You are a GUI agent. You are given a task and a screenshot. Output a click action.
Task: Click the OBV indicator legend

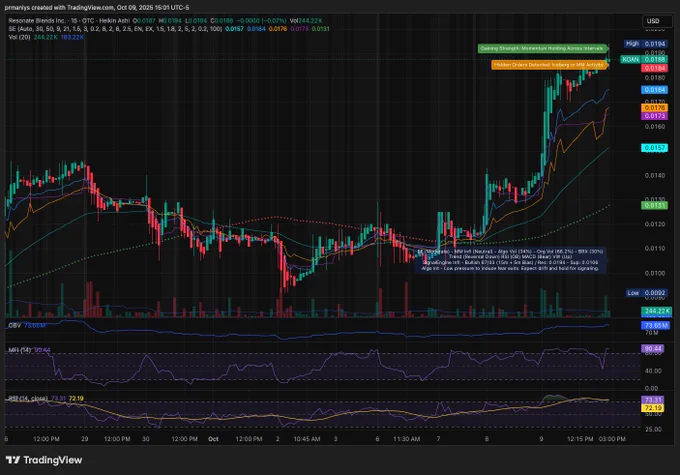26,325
